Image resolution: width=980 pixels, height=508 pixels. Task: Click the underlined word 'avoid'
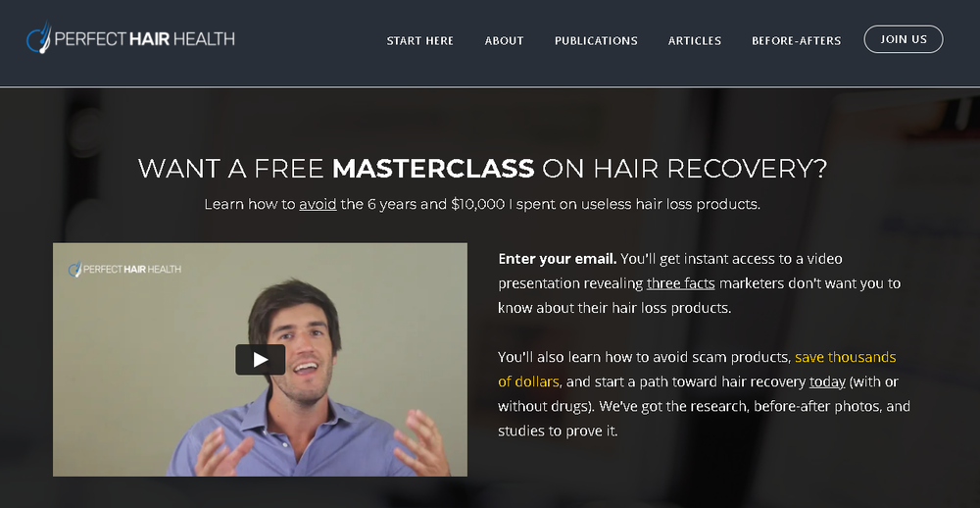(x=318, y=205)
